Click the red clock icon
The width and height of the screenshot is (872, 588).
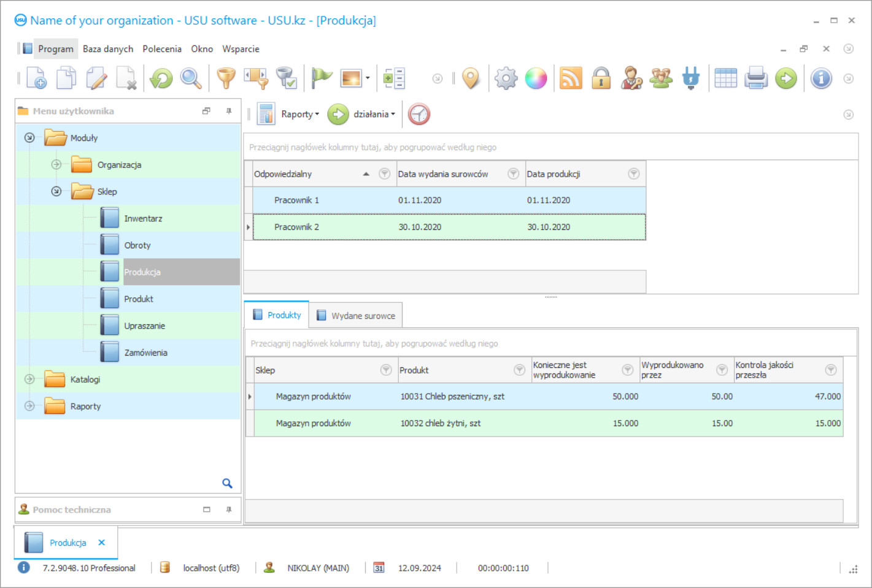pos(419,114)
